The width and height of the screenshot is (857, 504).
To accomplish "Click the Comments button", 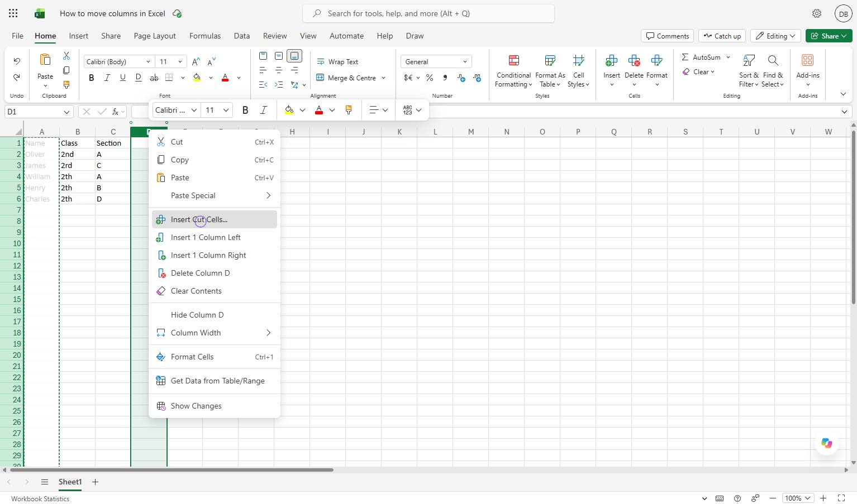I will pyautogui.click(x=667, y=36).
